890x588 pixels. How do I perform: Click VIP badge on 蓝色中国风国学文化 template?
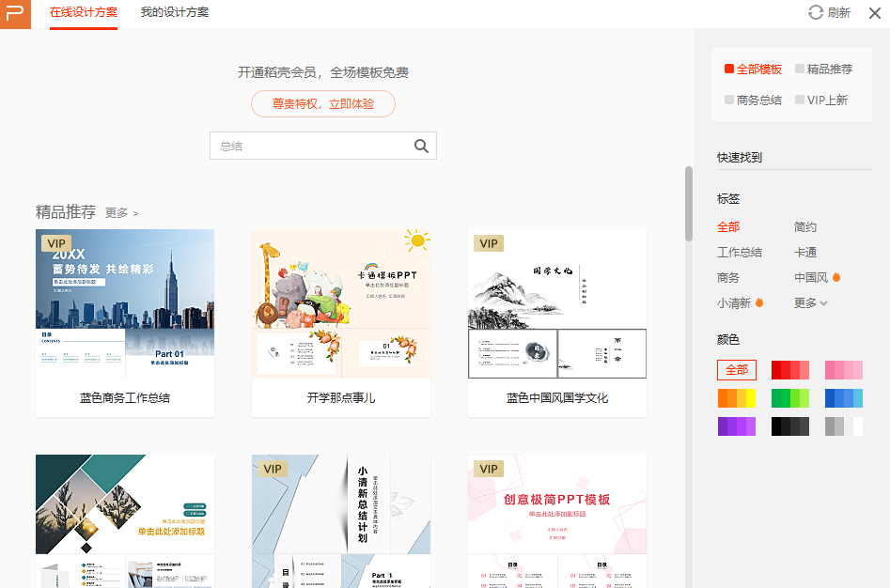pyautogui.click(x=489, y=243)
